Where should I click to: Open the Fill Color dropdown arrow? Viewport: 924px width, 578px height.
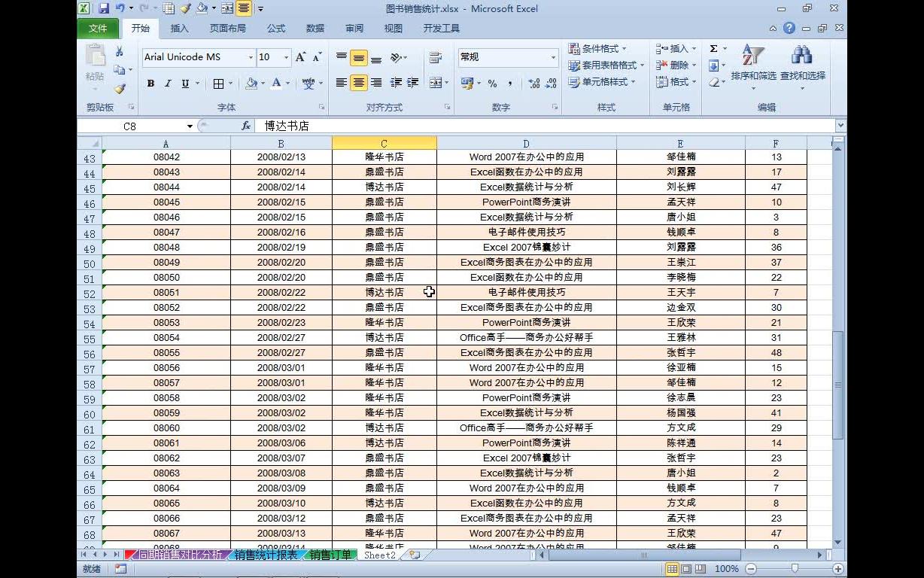pos(264,84)
